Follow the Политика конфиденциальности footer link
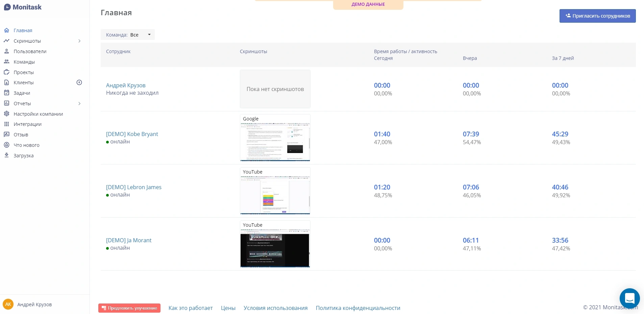Viewport: 644px width, 314px height. coord(358,308)
